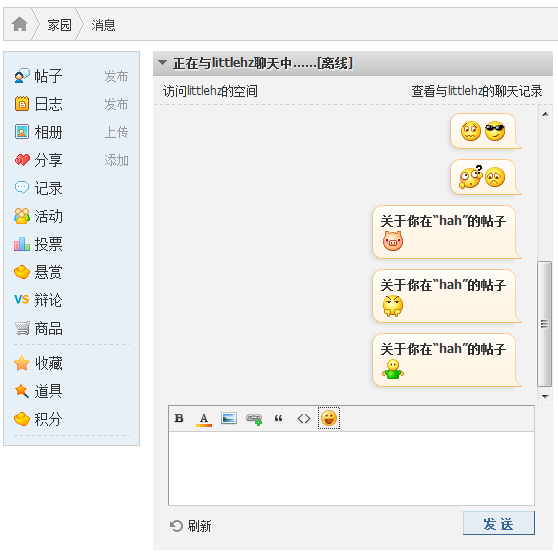
Task: Click inside the message text area
Action: coord(351,468)
